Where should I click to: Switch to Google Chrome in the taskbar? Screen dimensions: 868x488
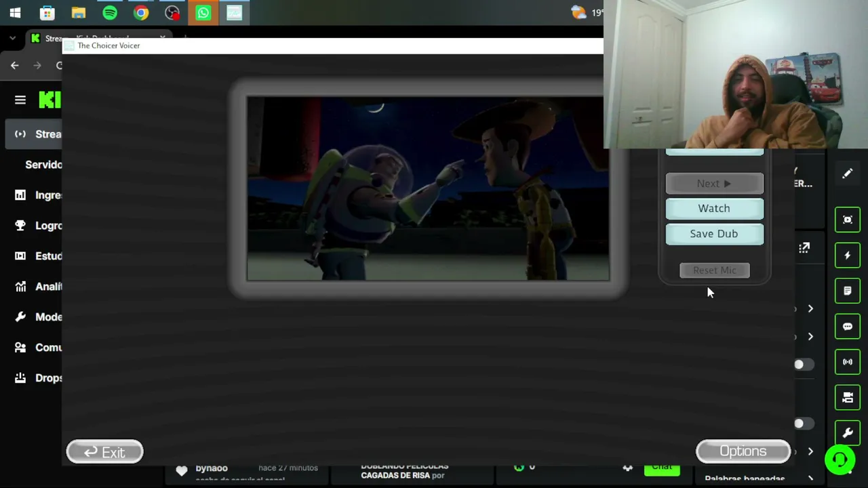tap(140, 13)
